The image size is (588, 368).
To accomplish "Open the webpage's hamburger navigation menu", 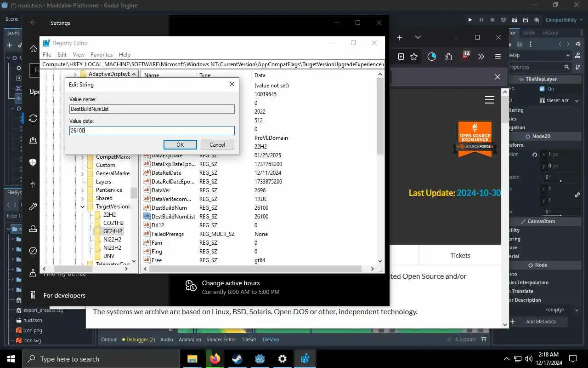I will 490,100.
